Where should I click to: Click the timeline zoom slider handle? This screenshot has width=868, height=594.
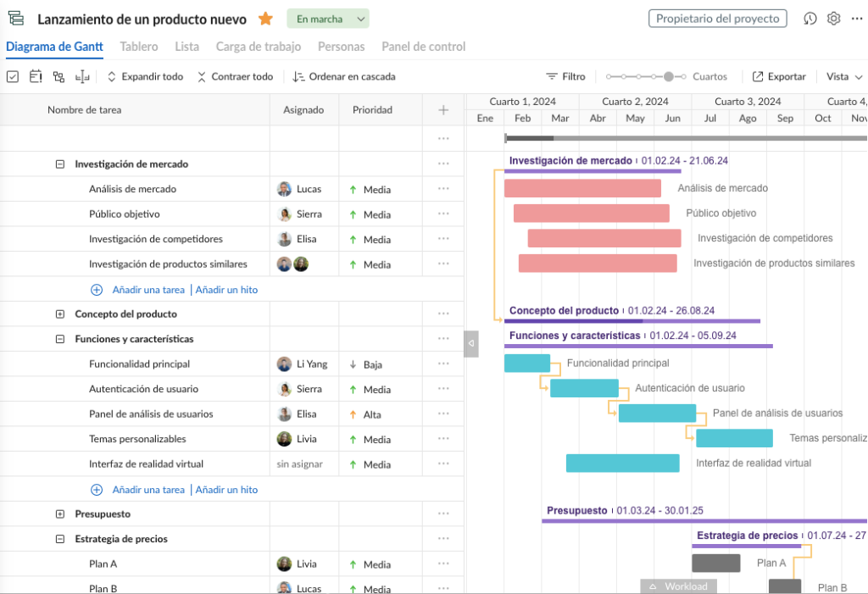[x=669, y=76]
